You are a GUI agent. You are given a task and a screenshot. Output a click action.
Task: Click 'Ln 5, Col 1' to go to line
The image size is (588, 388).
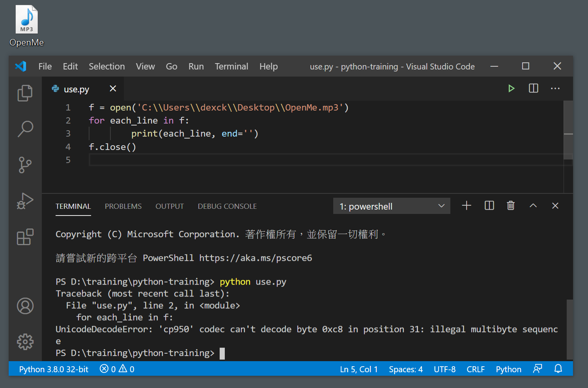pos(359,369)
